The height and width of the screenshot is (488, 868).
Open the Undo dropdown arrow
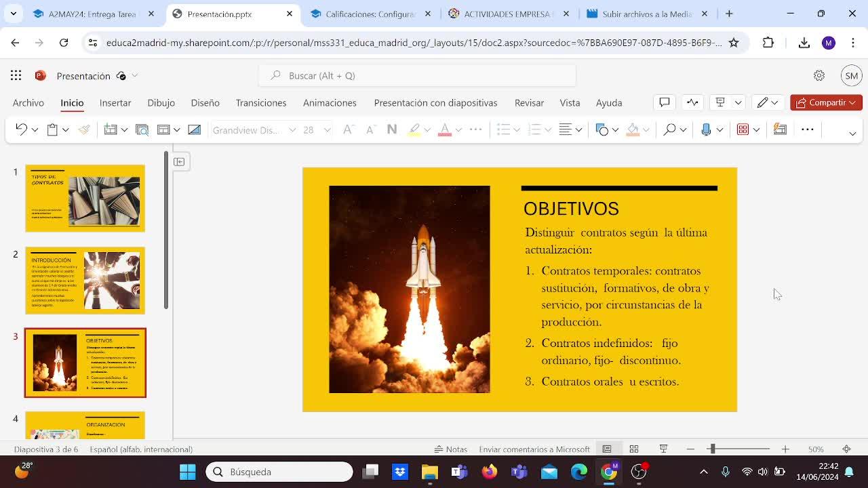coord(35,129)
